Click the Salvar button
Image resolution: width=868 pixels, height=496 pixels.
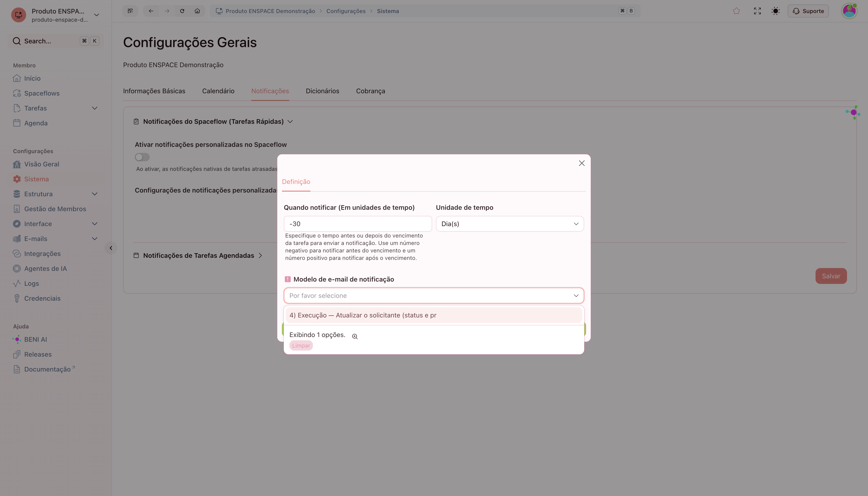coord(831,276)
